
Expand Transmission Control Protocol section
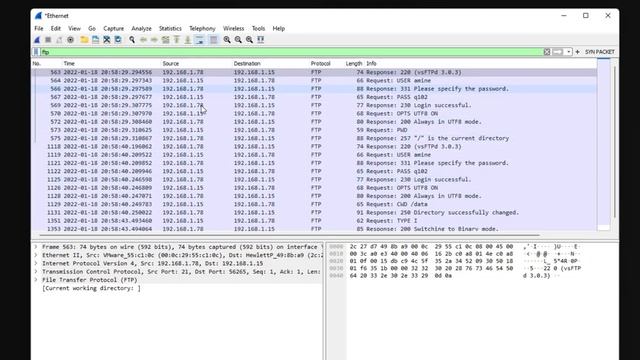(36, 271)
